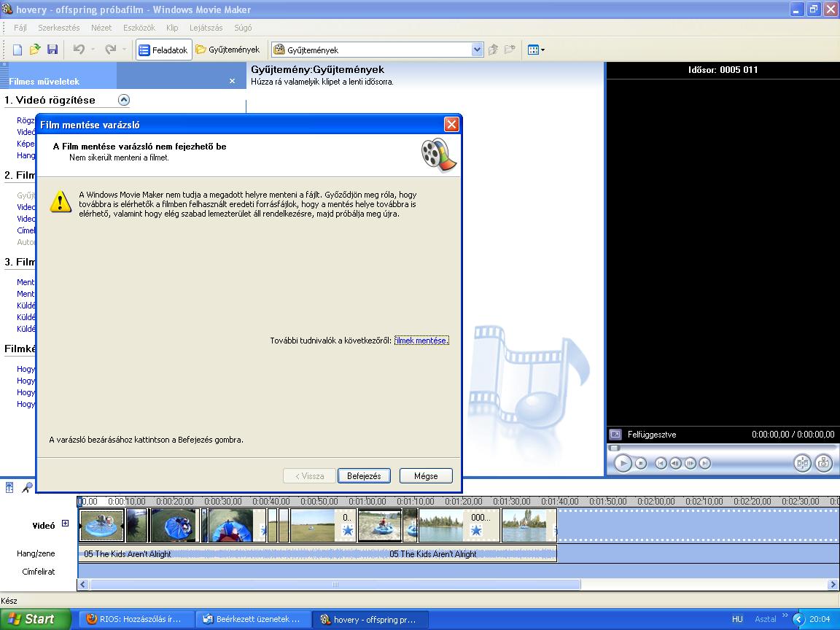Jump forward to next clip in preview
This screenshot has height=630, width=840.
coord(705,464)
